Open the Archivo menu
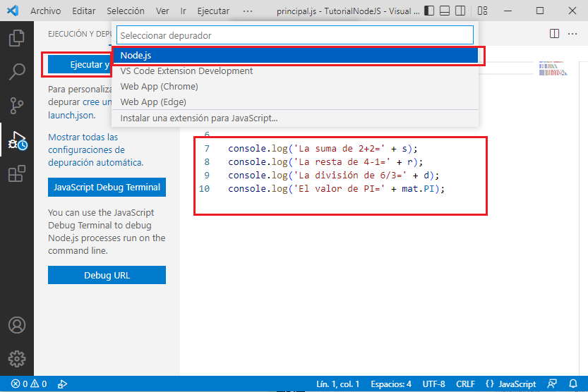 coord(46,11)
